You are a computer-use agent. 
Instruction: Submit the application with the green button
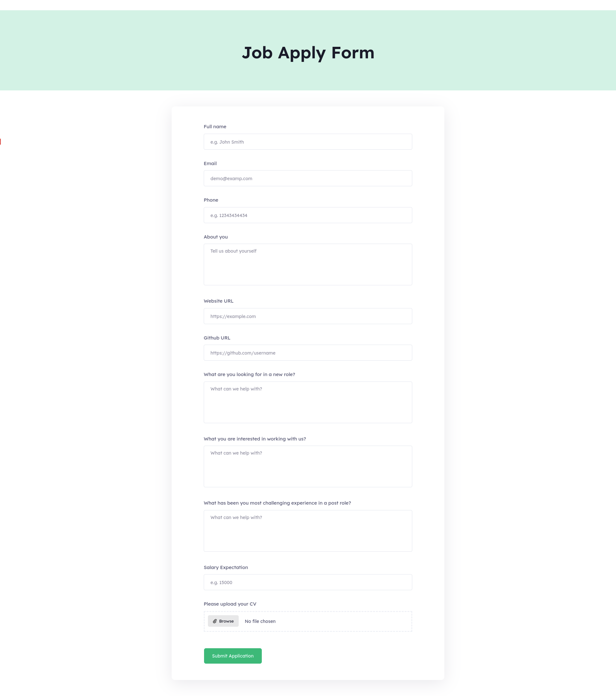tap(233, 656)
